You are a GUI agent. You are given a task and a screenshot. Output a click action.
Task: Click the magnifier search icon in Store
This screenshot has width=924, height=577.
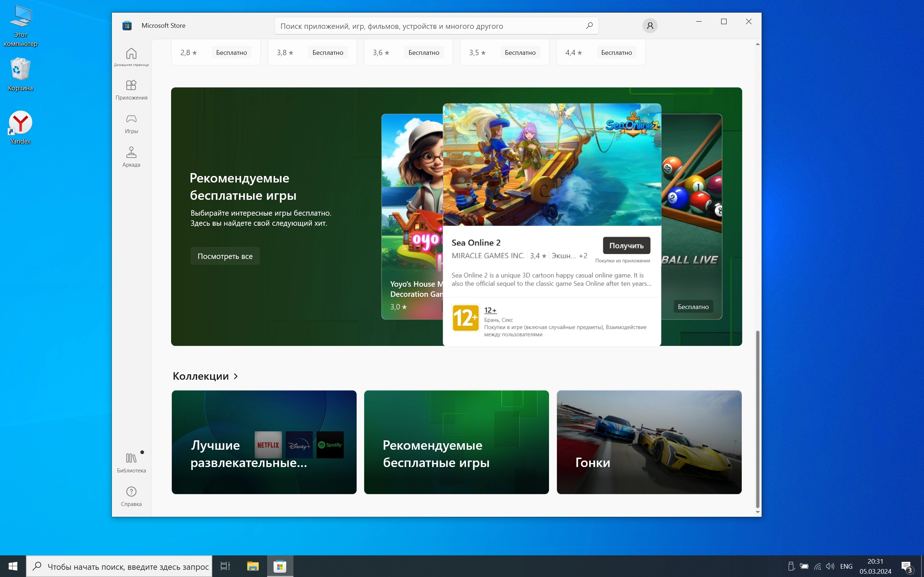(589, 26)
